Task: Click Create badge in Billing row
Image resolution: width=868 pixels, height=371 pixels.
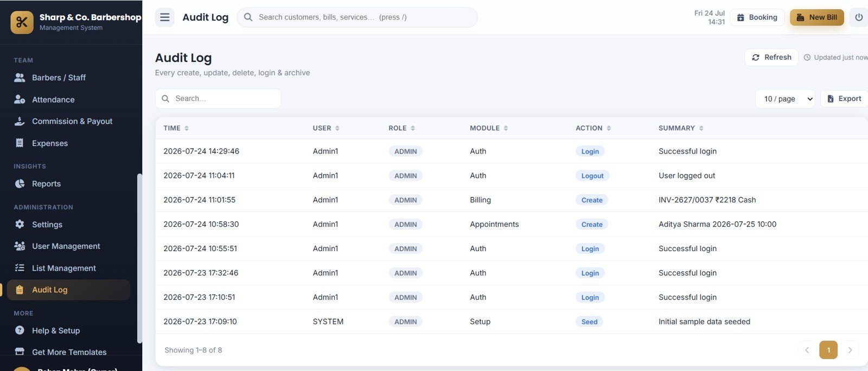Action: click(592, 200)
